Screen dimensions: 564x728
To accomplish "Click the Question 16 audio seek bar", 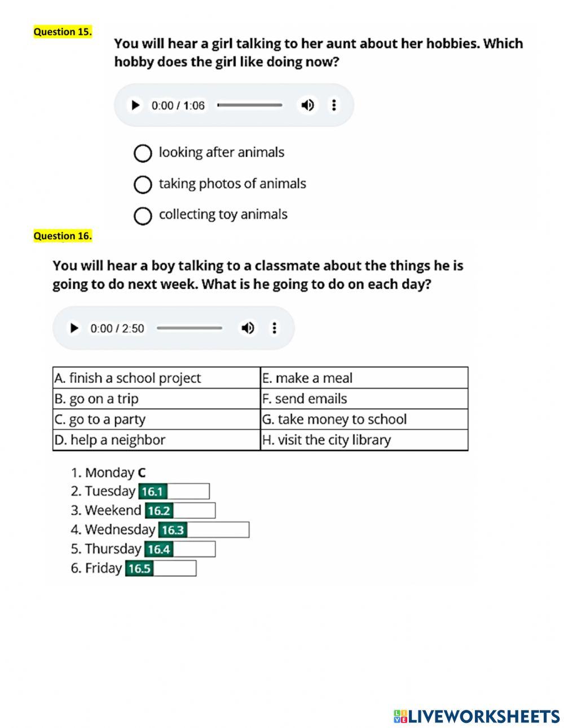I will pyautogui.click(x=190, y=328).
